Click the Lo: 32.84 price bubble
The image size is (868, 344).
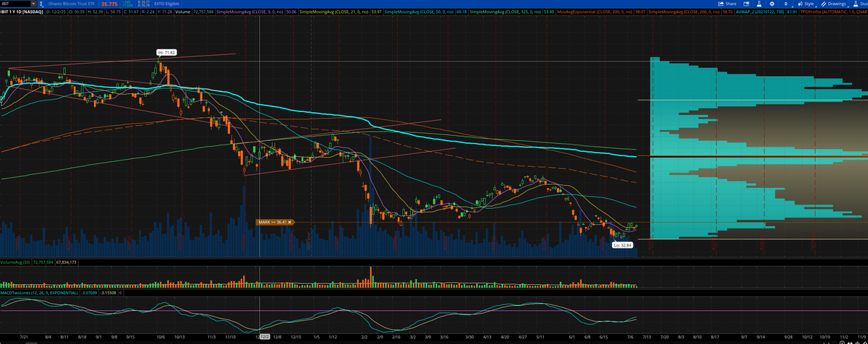[623, 246]
